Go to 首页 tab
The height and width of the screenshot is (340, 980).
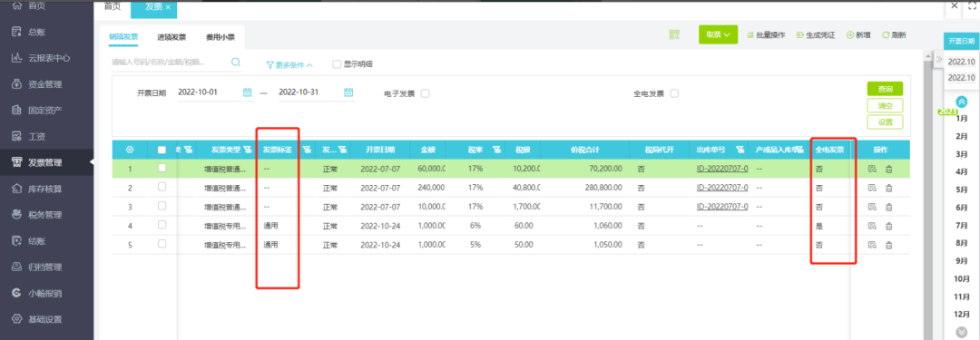click(112, 6)
